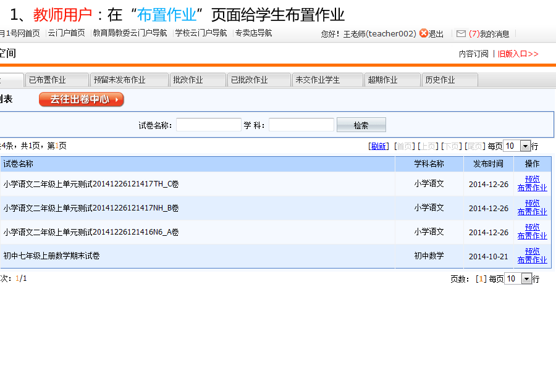Open the bottom 每页 rows-per-page dropdown
This screenshot has width=556, height=392.
click(527, 279)
